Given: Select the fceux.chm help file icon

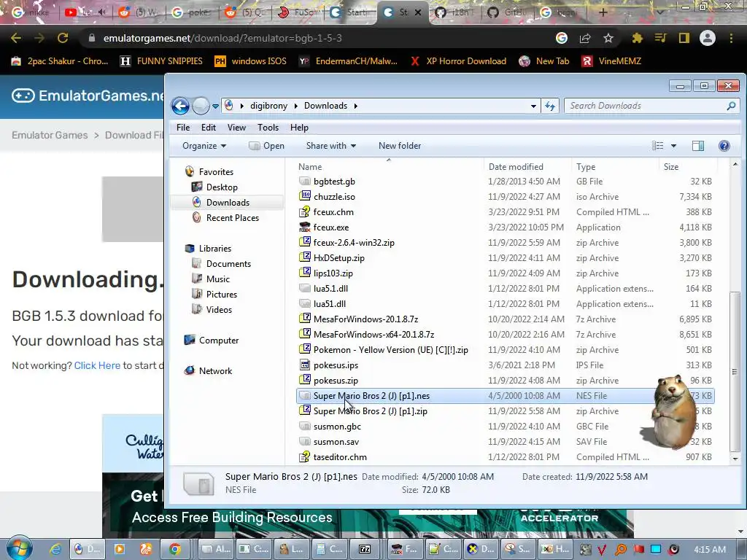Looking at the screenshot, I should click(305, 212).
